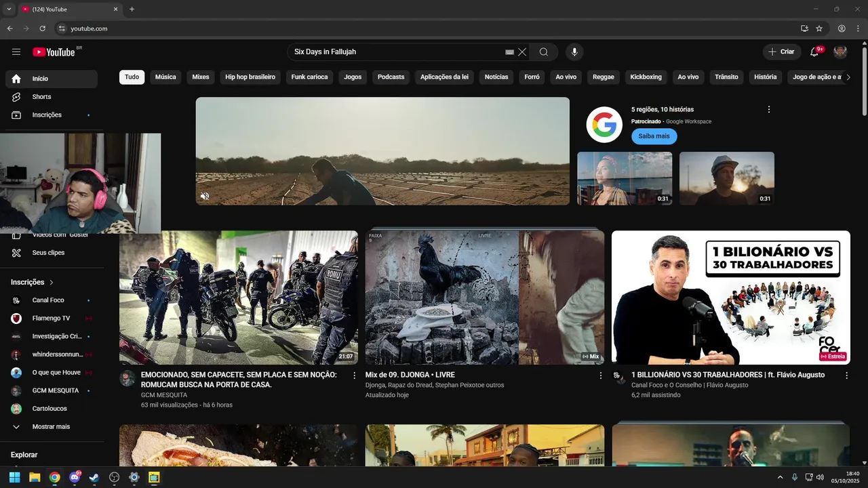Show hidden system tray icons
The height and width of the screenshot is (488, 868).
(780, 477)
